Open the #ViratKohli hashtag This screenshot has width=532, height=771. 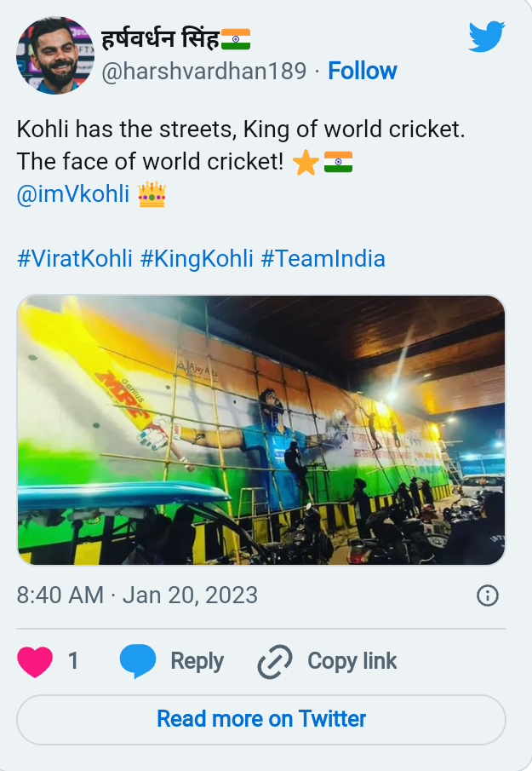[x=75, y=258]
